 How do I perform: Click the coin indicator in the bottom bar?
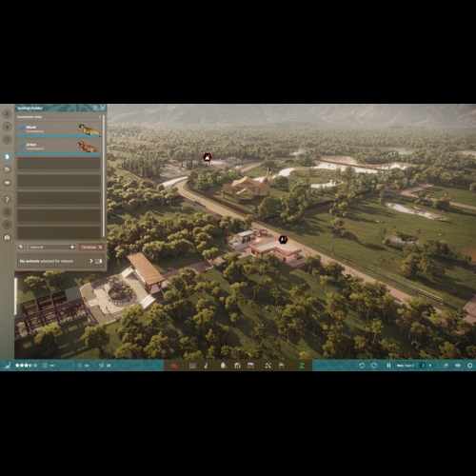pos(80,366)
